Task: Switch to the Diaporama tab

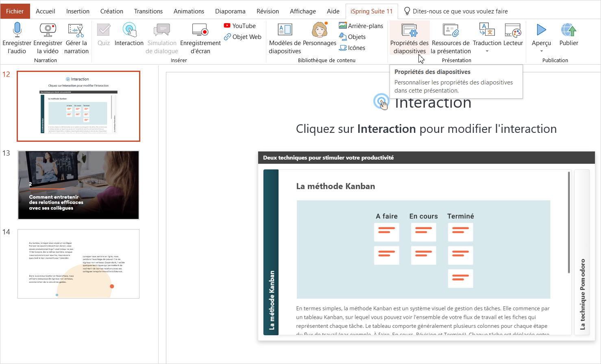Action: pos(230,11)
